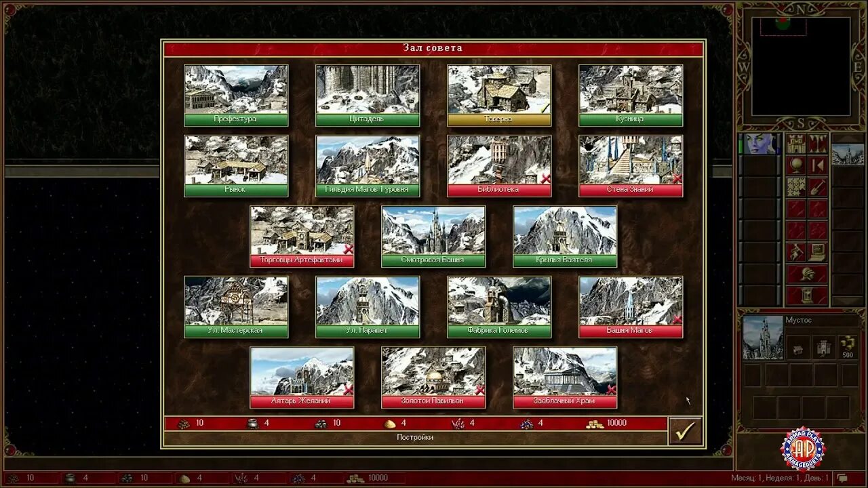The width and height of the screenshot is (868, 488).
Task: Select next hero helmet button
Action: pyautogui.click(x=807, y=274)
